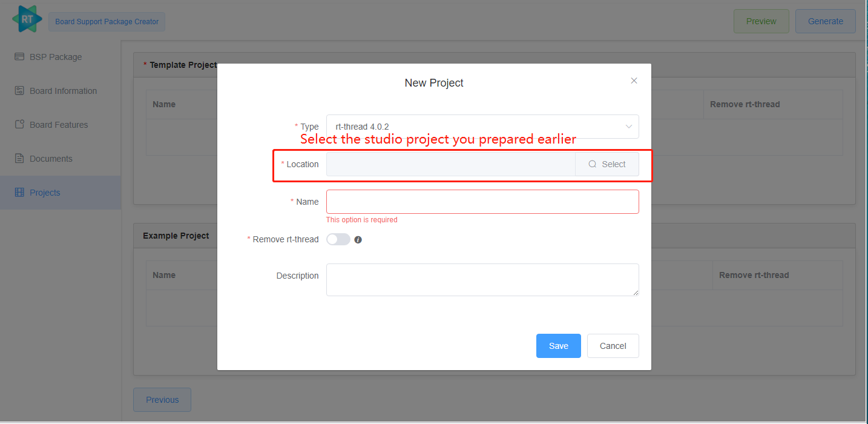Open the Type dropdown showing rt-thread 4.0.2
Screen dimensions: 868x424
[482, 126]
